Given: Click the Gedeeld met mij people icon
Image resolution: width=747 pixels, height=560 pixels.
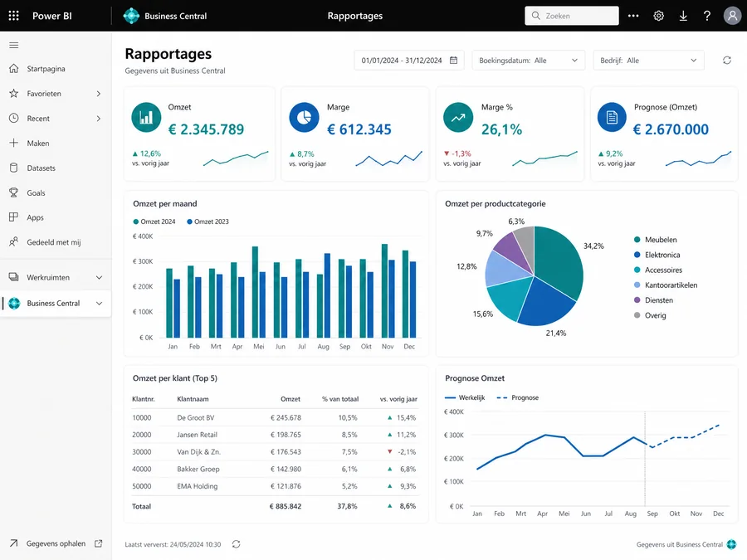Looking at the screenshot, I should [14, 242].
